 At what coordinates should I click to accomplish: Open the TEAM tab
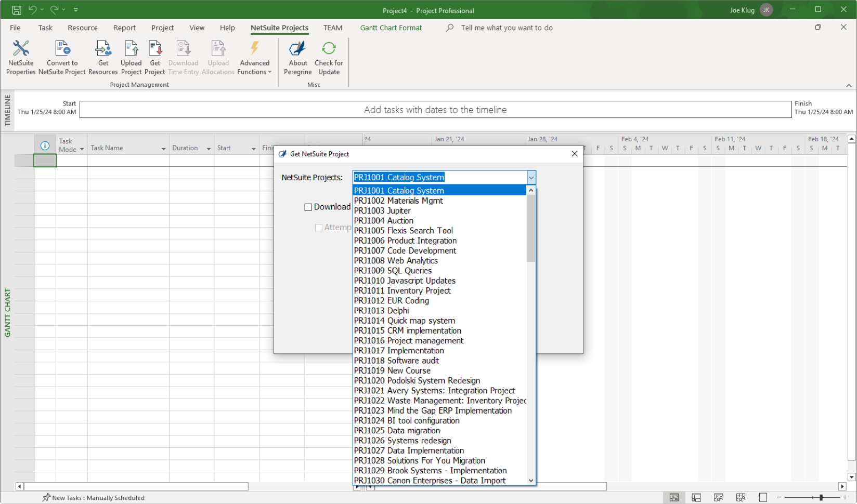[333, 28]
